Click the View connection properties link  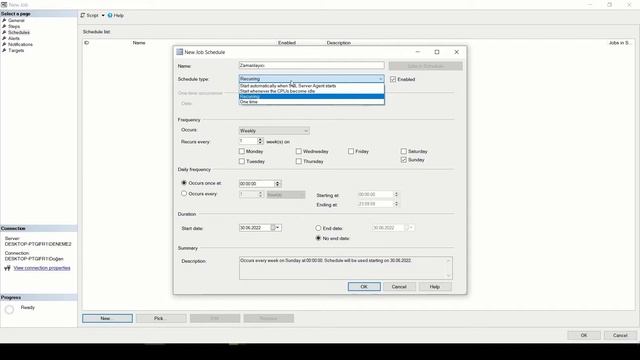point(42,268)
